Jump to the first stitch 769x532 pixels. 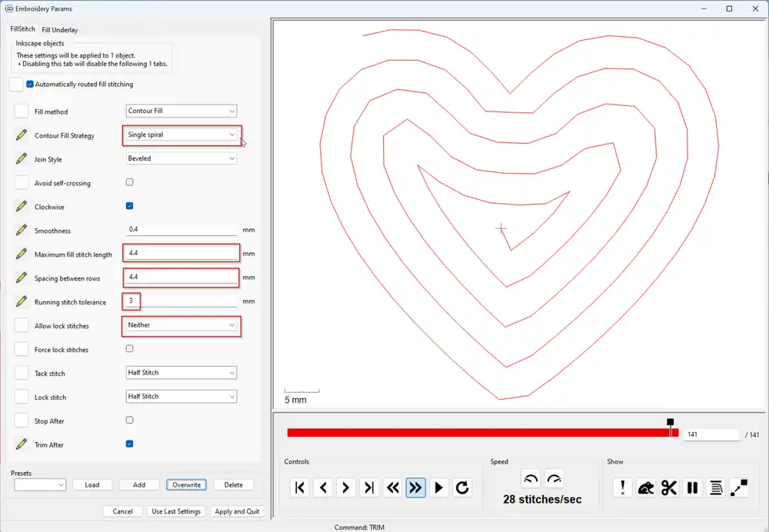[x=300, y=487]
